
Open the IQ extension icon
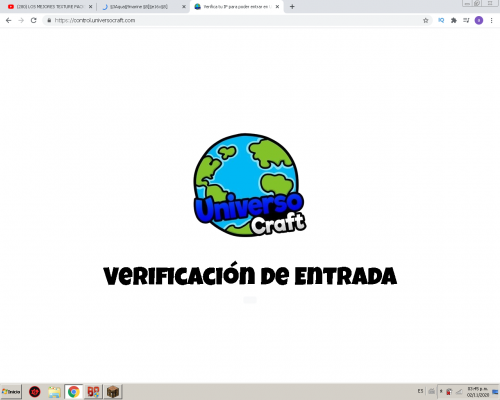[441, 20]
